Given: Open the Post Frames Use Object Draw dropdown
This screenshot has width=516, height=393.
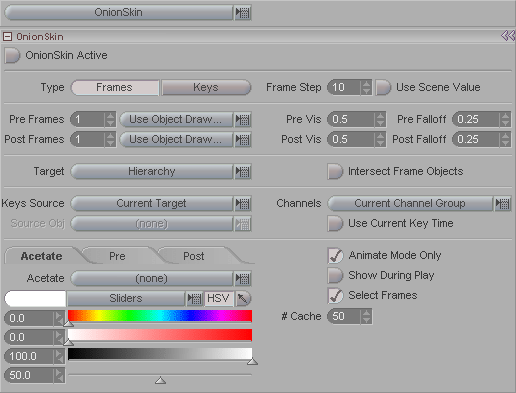Looking at the screenshot, I should coord(176,139).
